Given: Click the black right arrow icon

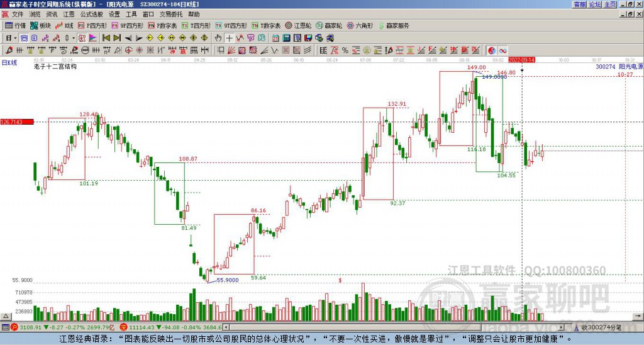Looking at the screenshot, I should tap(139, 38).
